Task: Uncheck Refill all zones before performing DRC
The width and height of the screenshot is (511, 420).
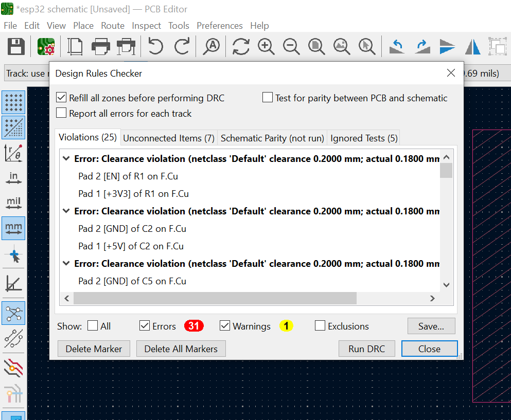Action: tap(61, 97)
